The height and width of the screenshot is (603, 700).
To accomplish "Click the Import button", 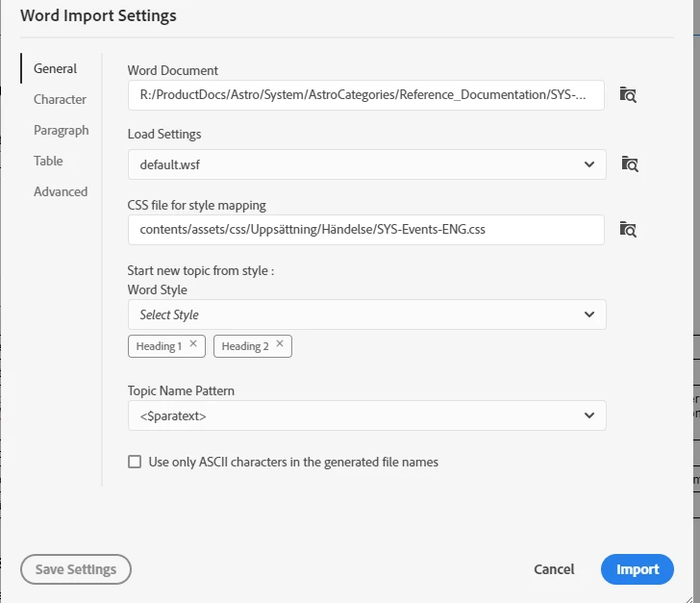I will point(637,569).
